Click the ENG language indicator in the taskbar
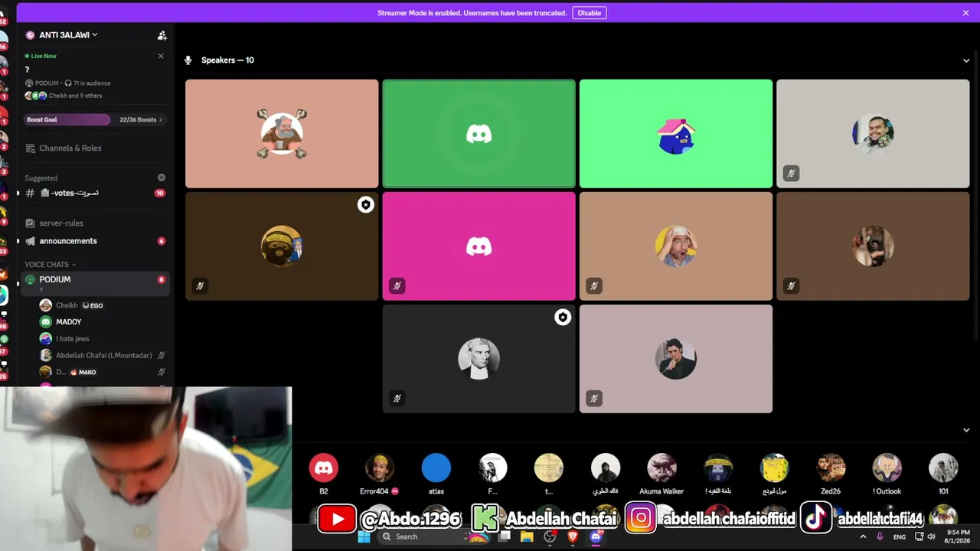Viewport: 980px width, 551px height. (899, 536)
